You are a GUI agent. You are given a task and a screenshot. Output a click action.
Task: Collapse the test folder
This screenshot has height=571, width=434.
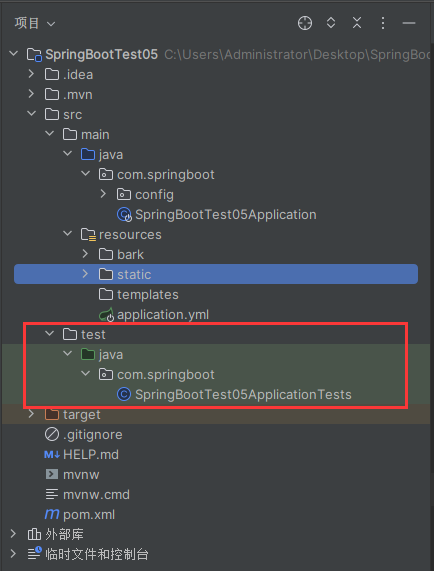click(50, 334)
